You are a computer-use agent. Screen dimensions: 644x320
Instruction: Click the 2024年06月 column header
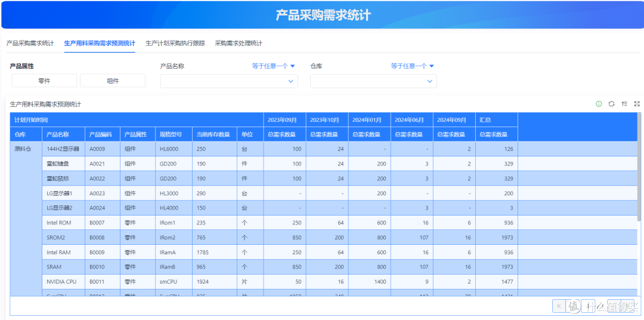pyautogui.click(x=412, y=120)
